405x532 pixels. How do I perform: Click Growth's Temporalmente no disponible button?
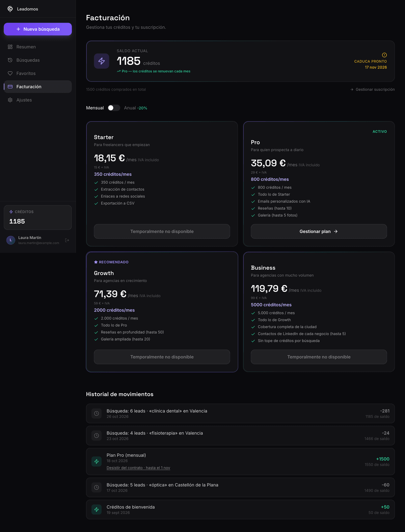point(162,357)
